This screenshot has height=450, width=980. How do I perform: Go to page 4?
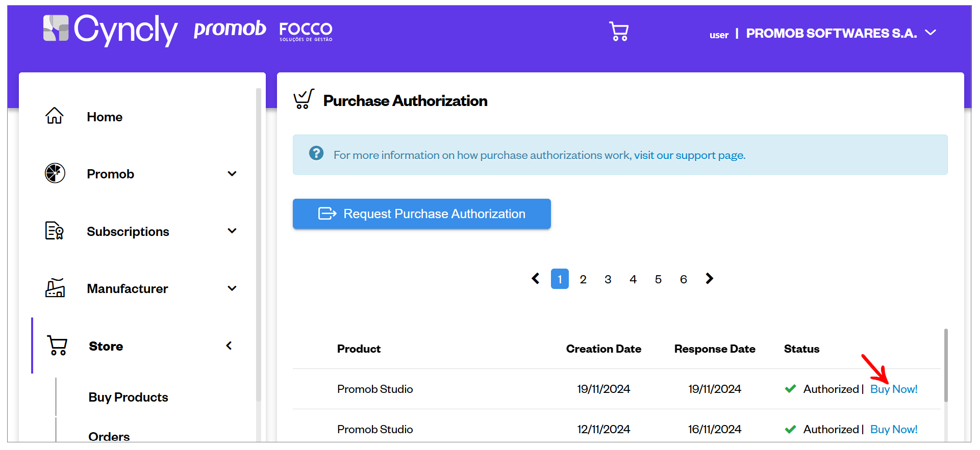(x=633, y=279)
